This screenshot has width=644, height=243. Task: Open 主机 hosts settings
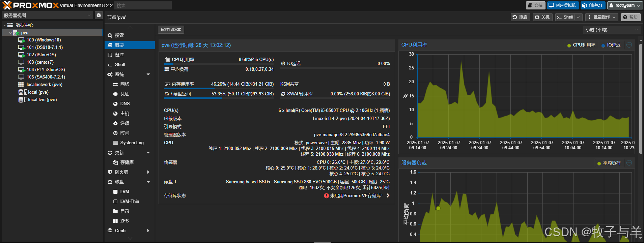pos(130,114)
